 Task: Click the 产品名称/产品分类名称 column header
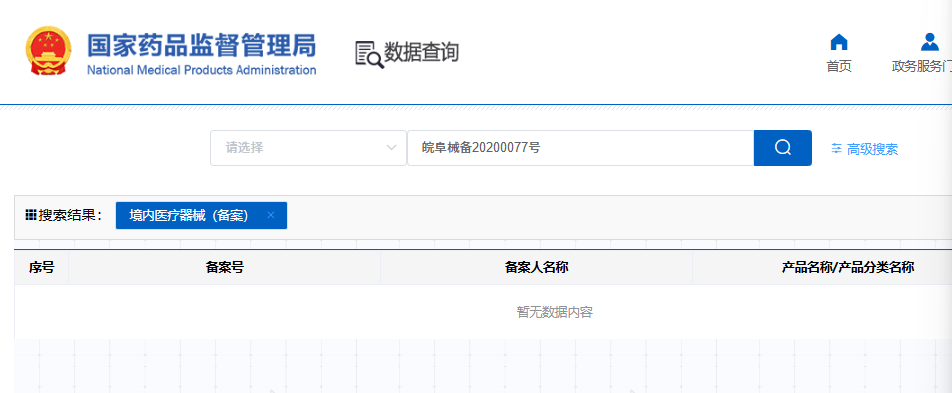point(848,267)
